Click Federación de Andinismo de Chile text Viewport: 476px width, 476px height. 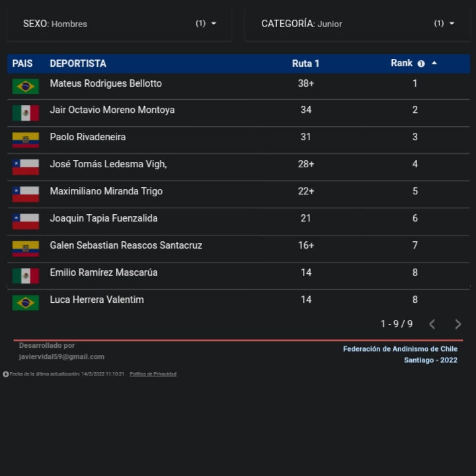coord(400,349)
